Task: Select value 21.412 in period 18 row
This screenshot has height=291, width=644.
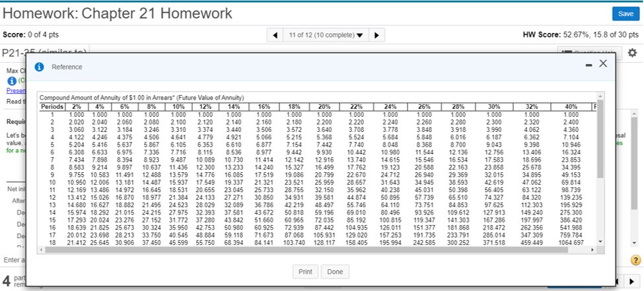Action: [75, 243]
